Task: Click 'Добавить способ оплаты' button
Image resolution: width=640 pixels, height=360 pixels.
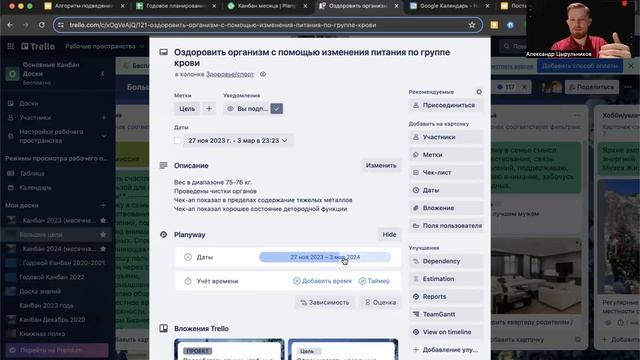Action: pyautogui.click(x=580, y=66)
